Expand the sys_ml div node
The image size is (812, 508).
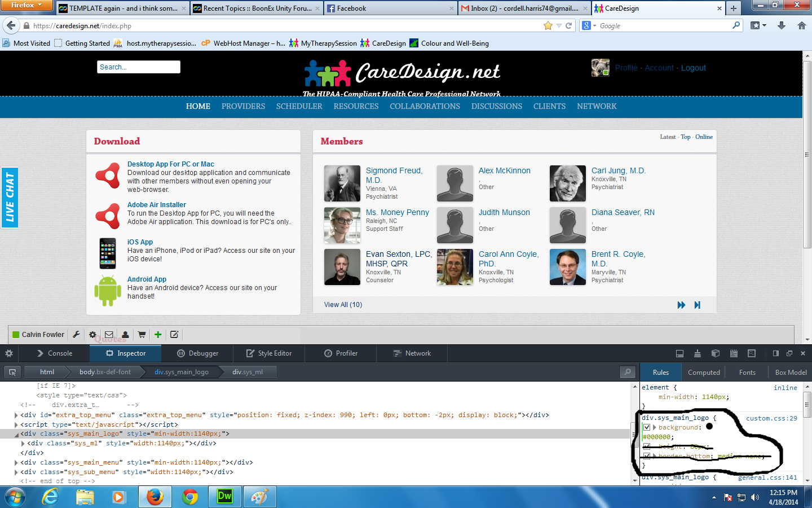point(23,444)
